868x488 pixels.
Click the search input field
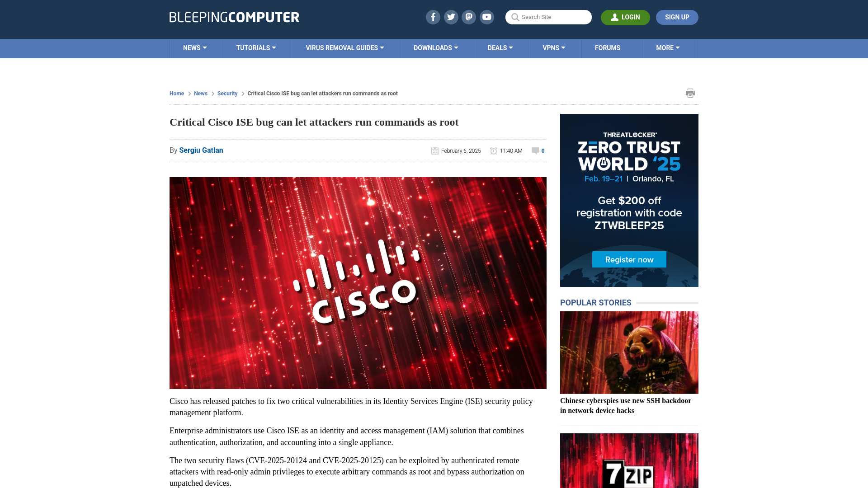pos(548,17)
